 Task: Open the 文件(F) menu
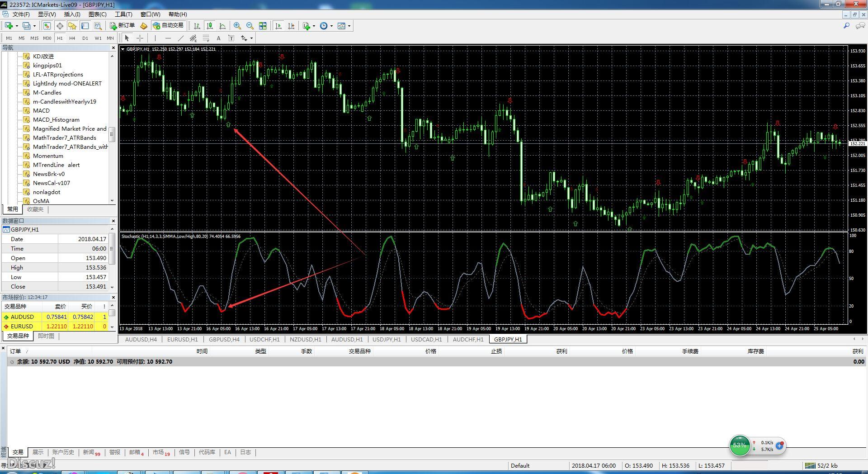click(21, 14)
